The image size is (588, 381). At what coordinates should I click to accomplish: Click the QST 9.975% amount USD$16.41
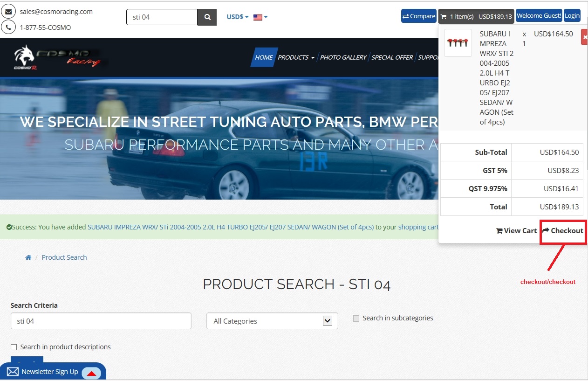pyautogui.click(x=561, y=188)
